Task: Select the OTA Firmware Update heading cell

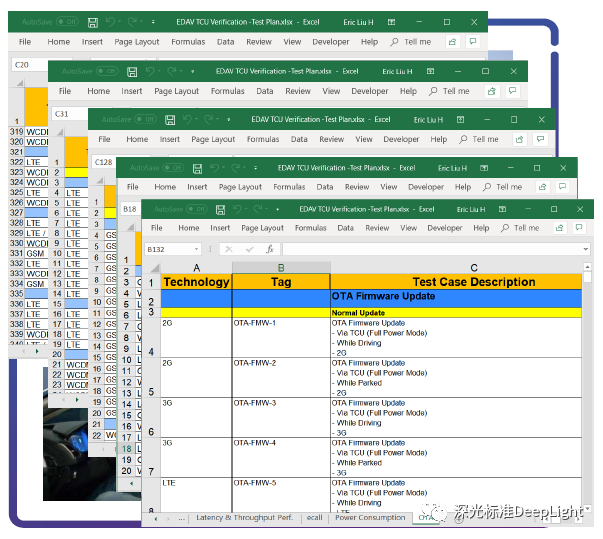Action: 456,298
